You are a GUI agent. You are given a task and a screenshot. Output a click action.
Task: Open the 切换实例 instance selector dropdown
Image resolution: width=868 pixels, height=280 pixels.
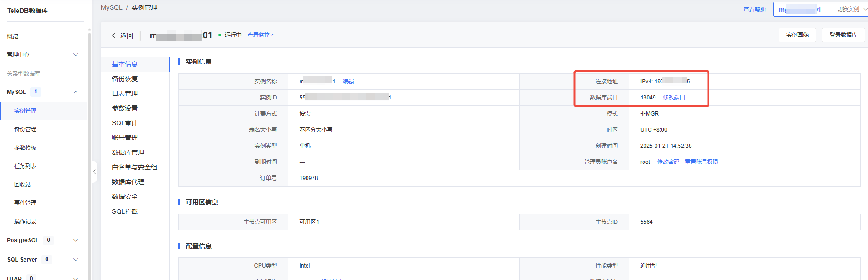click(847, 9)
